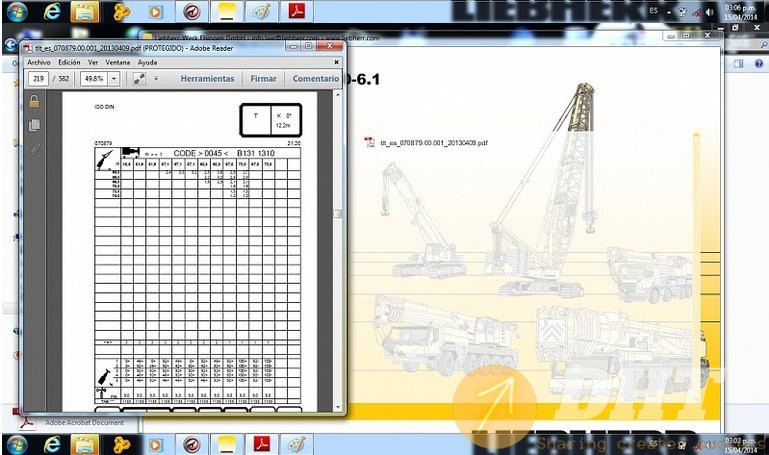The height and width of the screenshot is (455, 769).
Task: Click the Adobe Reader vertical scroll thumb
Action: [x=337, y=214]
